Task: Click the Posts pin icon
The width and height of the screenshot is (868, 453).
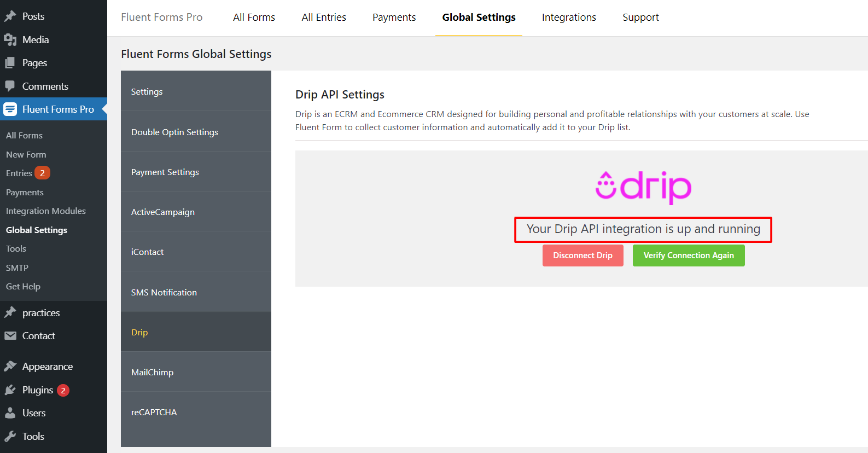Action: point(10,16)
